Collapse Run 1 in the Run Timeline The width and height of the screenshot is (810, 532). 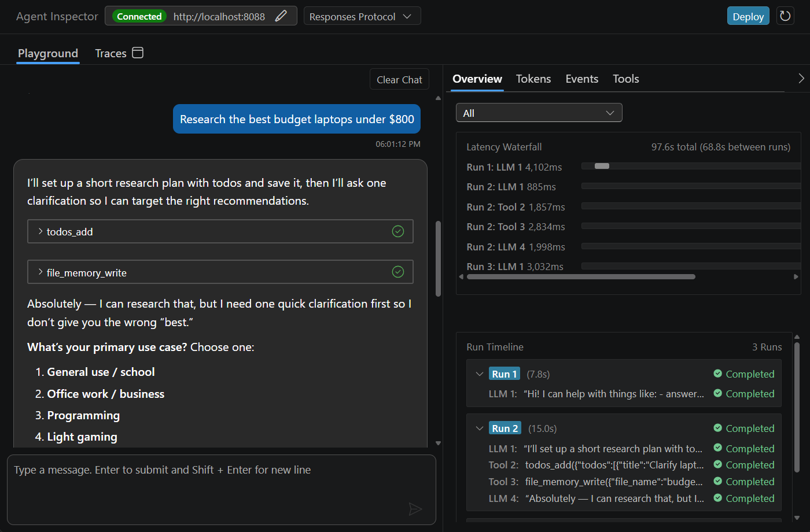(x=479, y=374)
